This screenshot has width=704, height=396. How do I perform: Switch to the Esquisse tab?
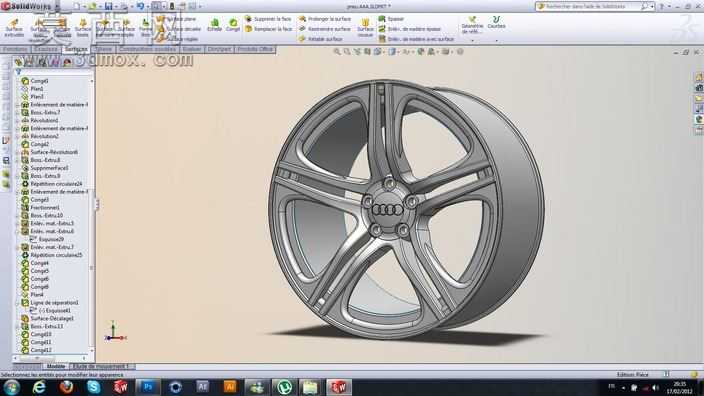pos(46,49)
